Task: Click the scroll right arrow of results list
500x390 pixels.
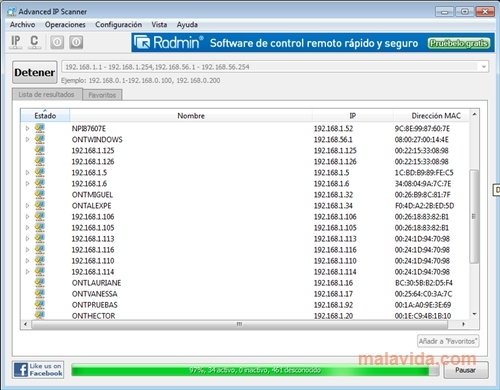Action: click(463, 324)
